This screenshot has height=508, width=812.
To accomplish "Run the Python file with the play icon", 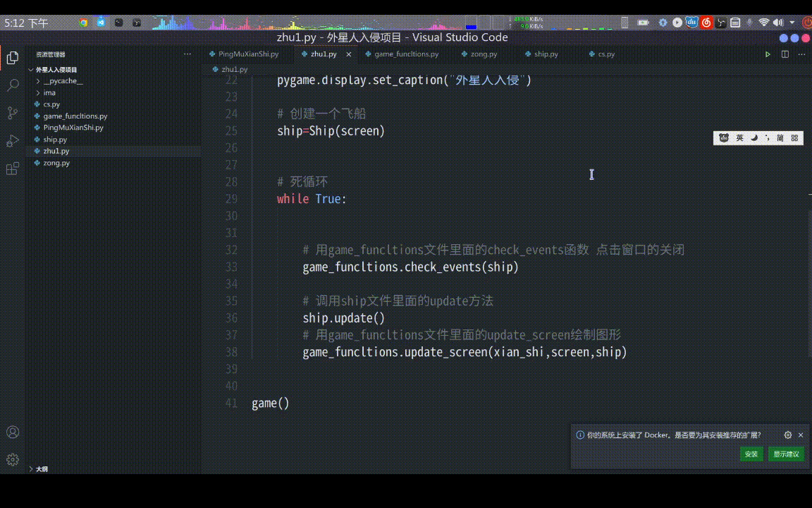I will (768, 54).
